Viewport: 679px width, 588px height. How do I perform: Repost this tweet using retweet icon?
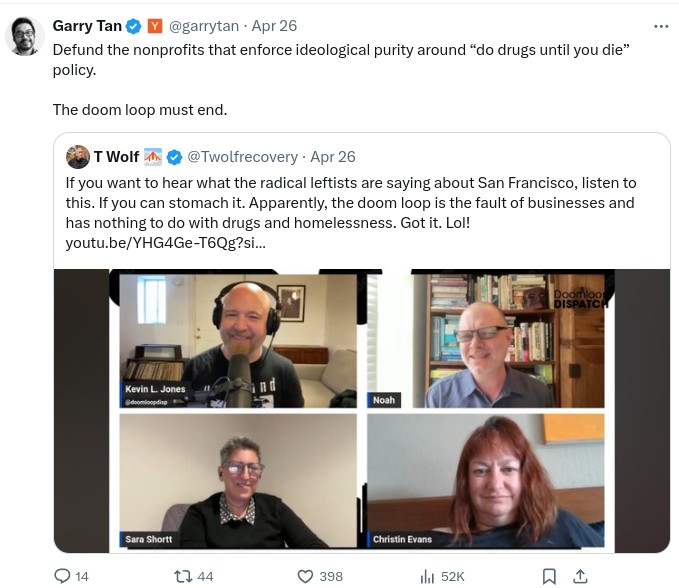point(182,576)
